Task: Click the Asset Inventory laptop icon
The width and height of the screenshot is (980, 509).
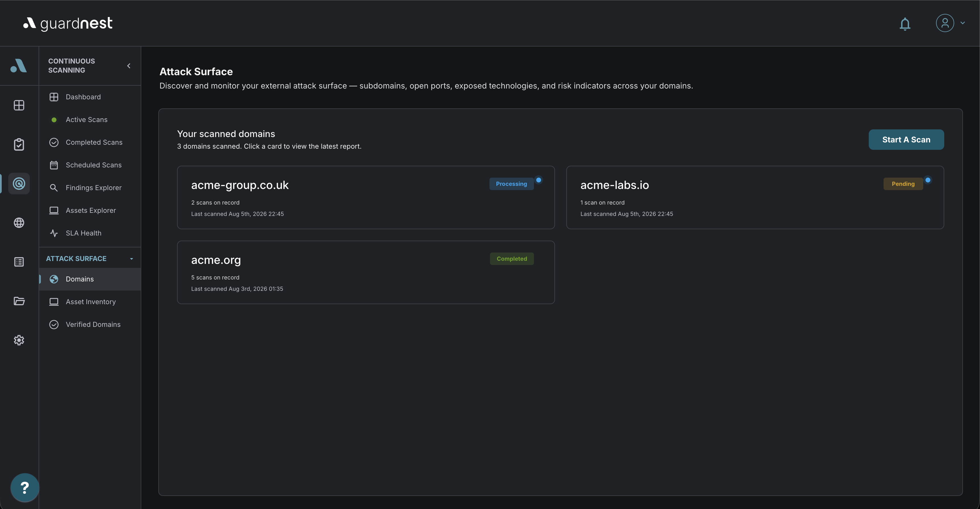Action: coord(54,302)
